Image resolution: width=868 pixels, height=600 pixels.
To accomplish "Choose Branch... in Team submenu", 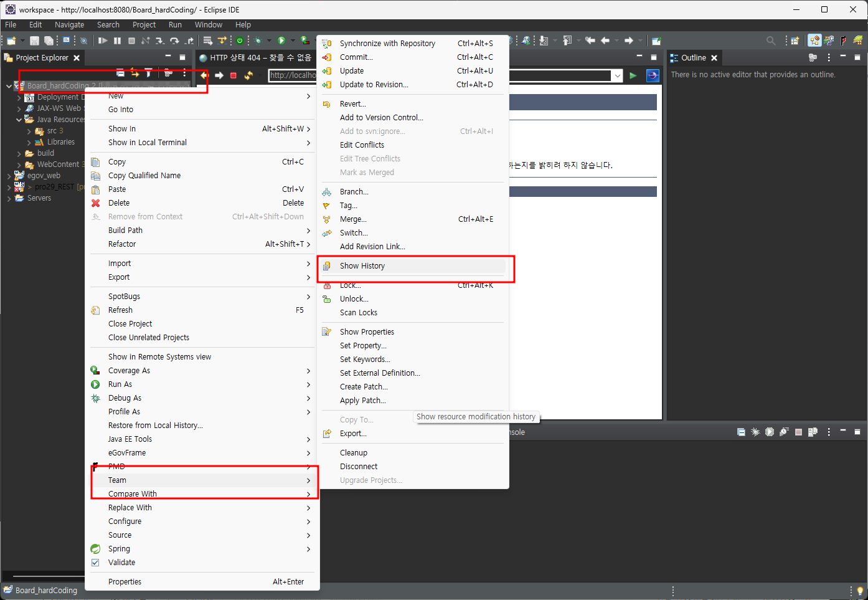I will point(413,192).
